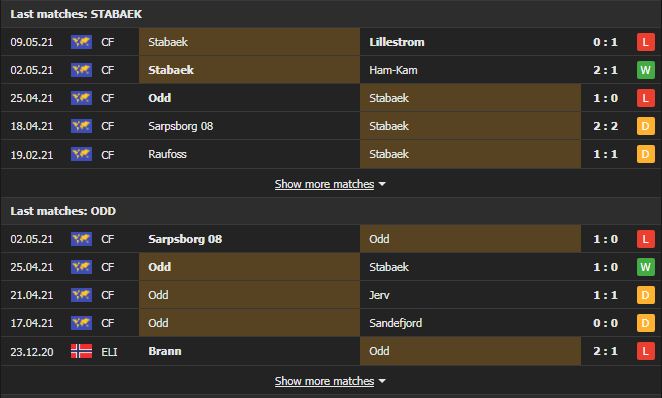
Task: Click the 2 : 2 score of Sarpsborg 08 vs Stabaek
Action: [605, 126]
